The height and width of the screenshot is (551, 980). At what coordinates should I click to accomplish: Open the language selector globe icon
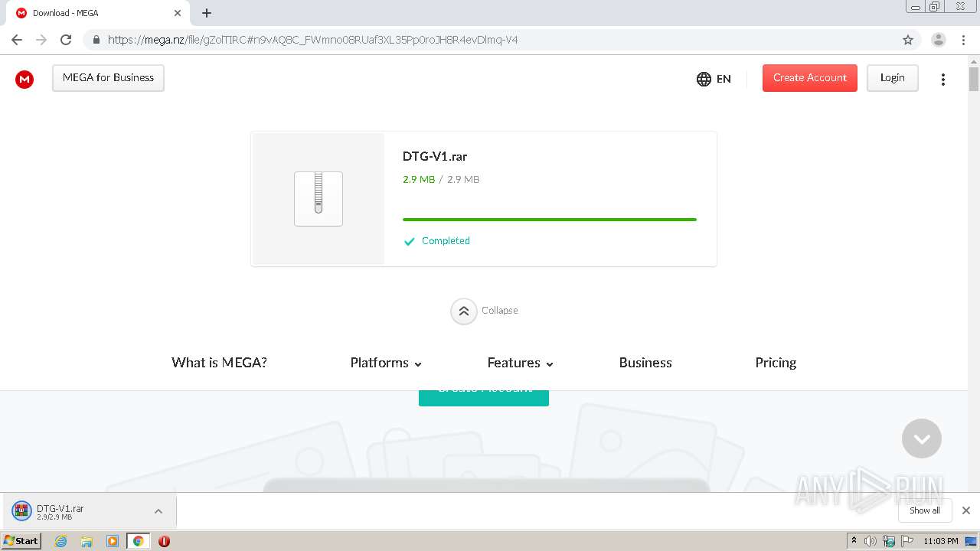[x=704, y=79]
